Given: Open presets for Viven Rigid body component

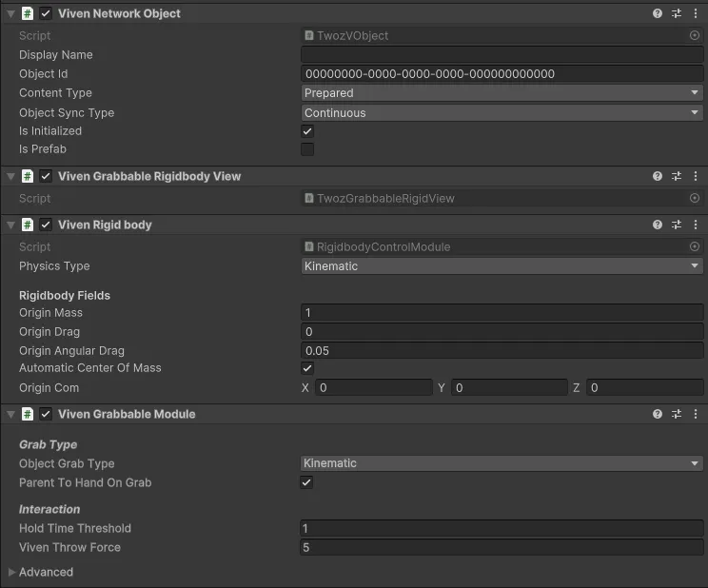Looking at the screenshot, I should coord(677,225).
